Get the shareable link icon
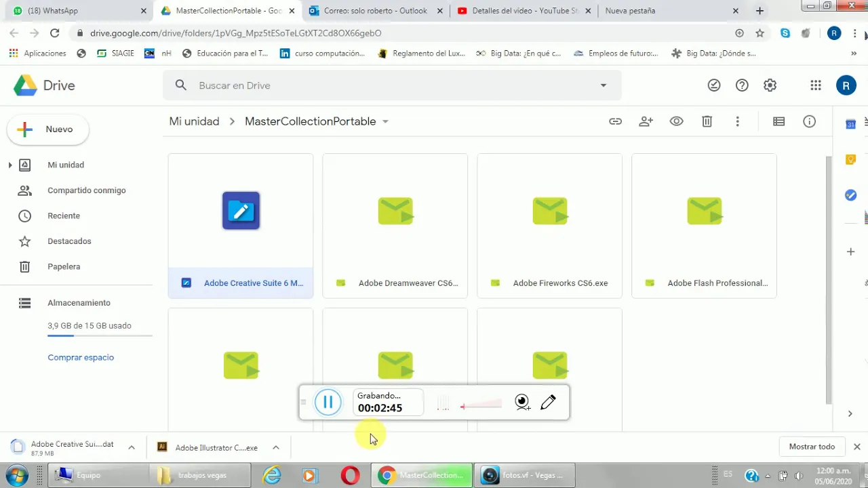 tap(615, 121)
